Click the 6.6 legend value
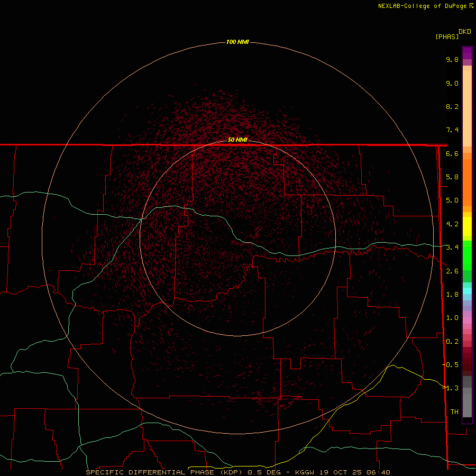This screenshot has height=476, width=476. coord(452,153)
